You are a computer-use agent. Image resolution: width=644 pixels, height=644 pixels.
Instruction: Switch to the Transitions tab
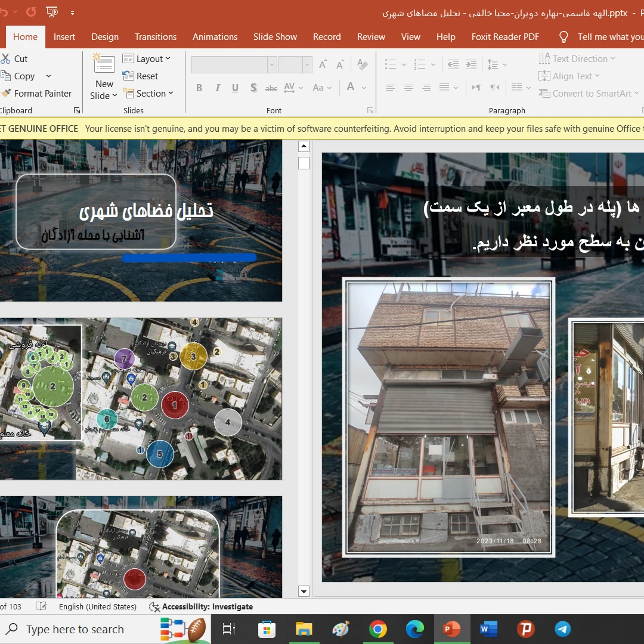click(155, 36)
